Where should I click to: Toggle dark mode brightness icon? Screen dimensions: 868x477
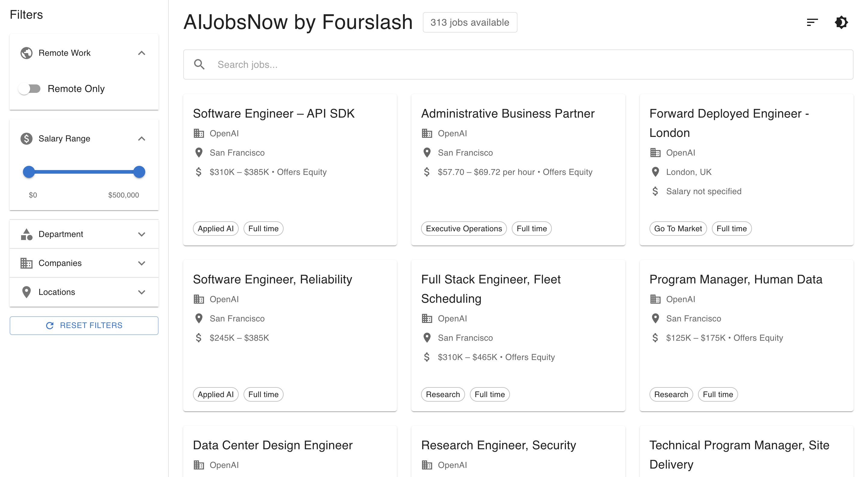pos(841,22)
